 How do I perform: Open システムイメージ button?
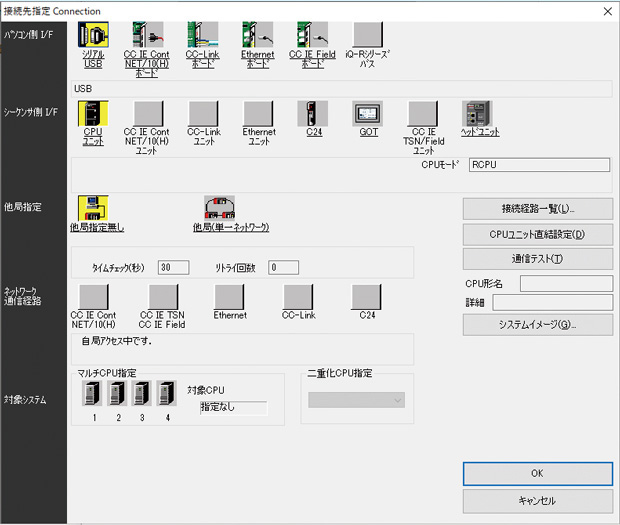[537, 324]
